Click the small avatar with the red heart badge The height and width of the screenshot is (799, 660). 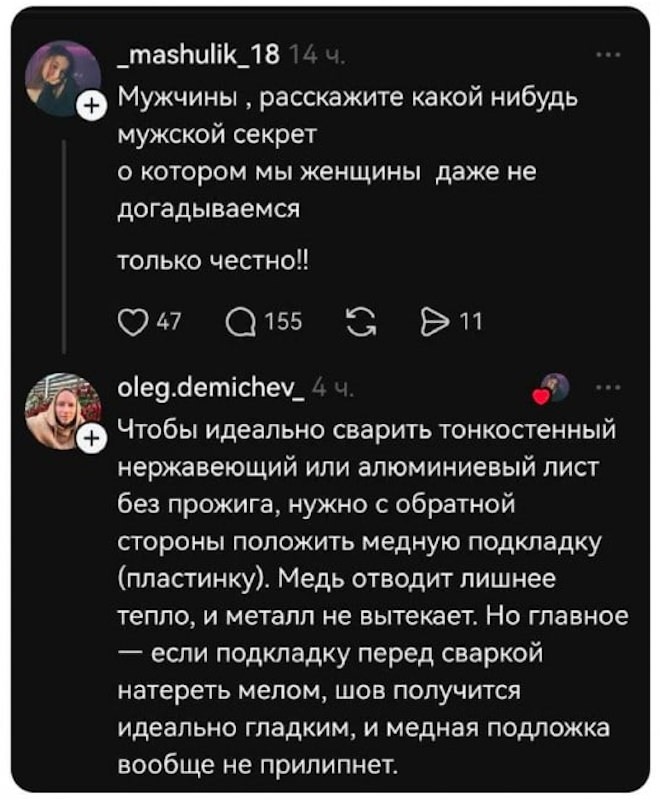552,386
